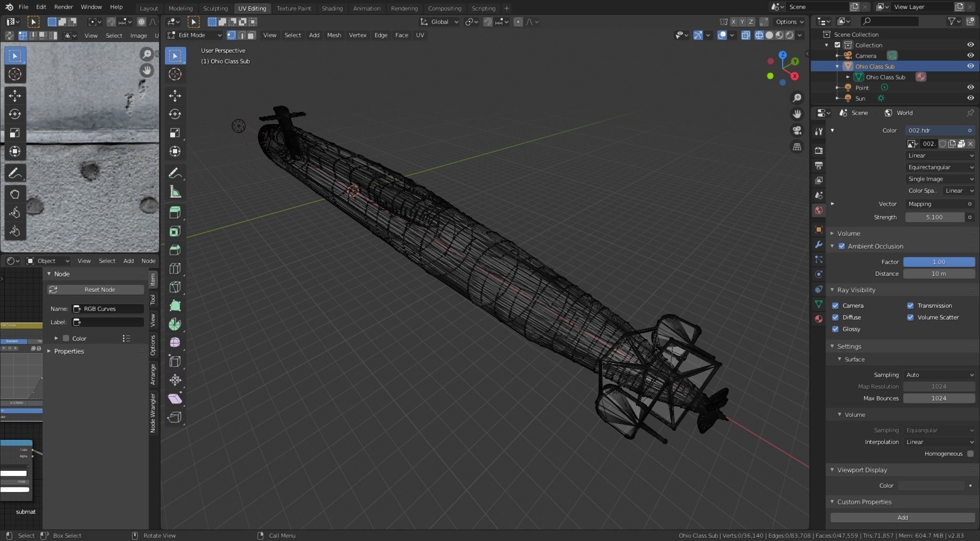Viewport: 980px width, 541px height.
Task: Click the viewport zoom magnifier icon
Action: [797, 98]
